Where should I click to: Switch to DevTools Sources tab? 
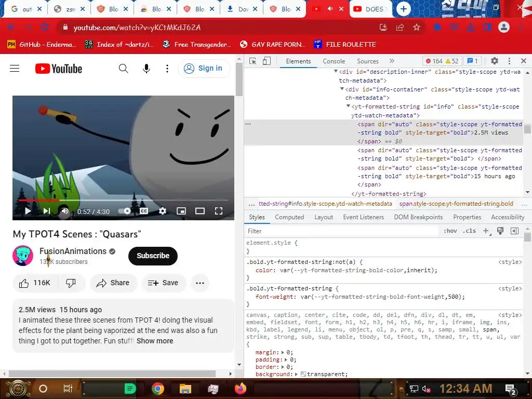tap(367, 61)
